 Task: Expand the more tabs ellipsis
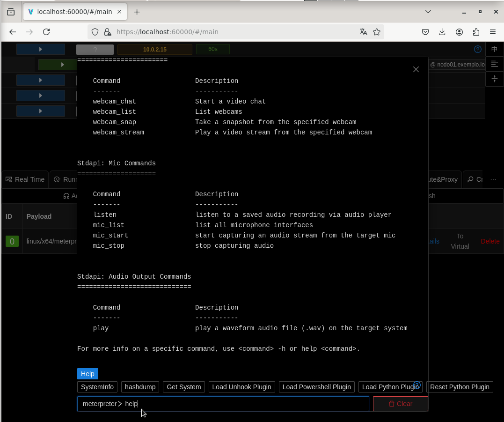[x=493, y=179]
